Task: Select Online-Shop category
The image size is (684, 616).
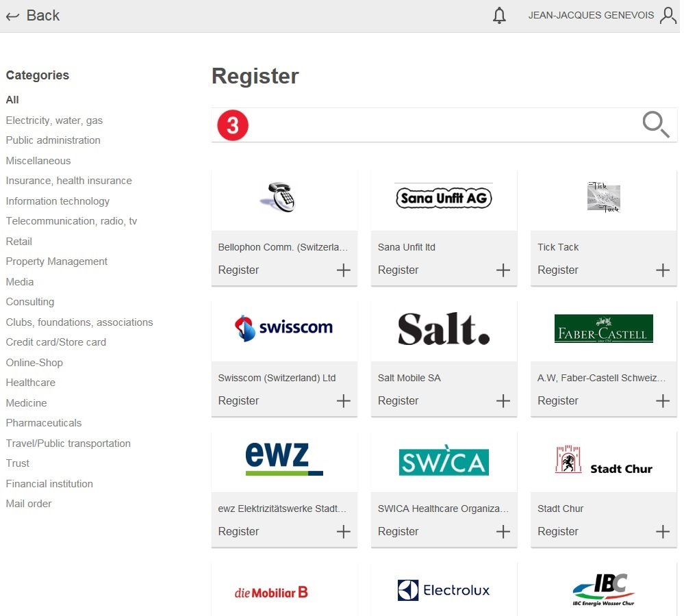Action: [34, 363]
